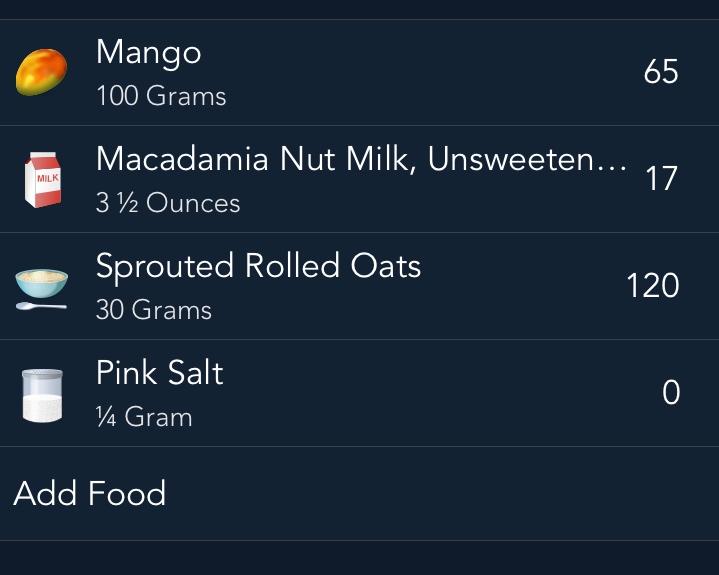The width and height of the screenshot is (719, 575).
Task: Select the Sprouted Rolled Oats title
Action: point(258,266)
